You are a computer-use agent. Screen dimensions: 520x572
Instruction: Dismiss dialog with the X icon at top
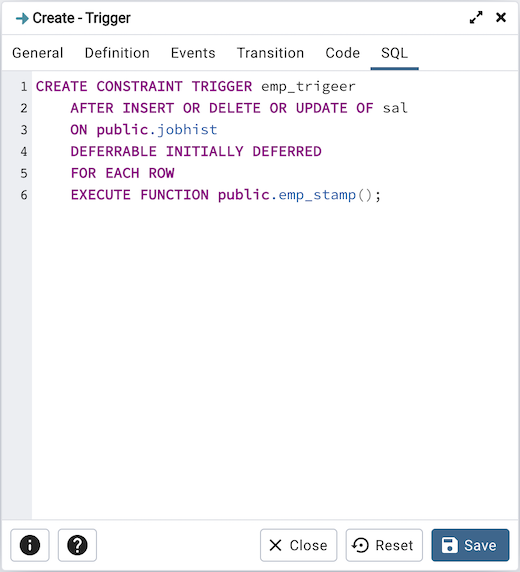(501, 17)
